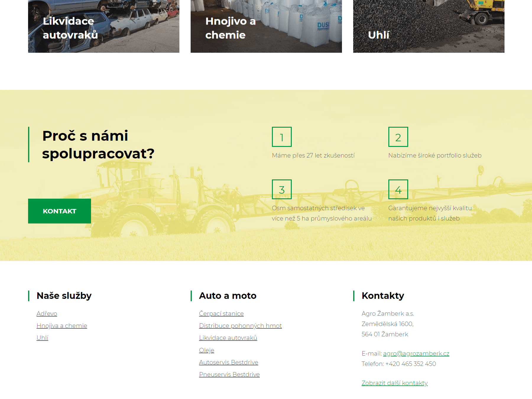532x399 pixels.
Task: Open Zobrazit další kontakty link
Action: (395, 383)
